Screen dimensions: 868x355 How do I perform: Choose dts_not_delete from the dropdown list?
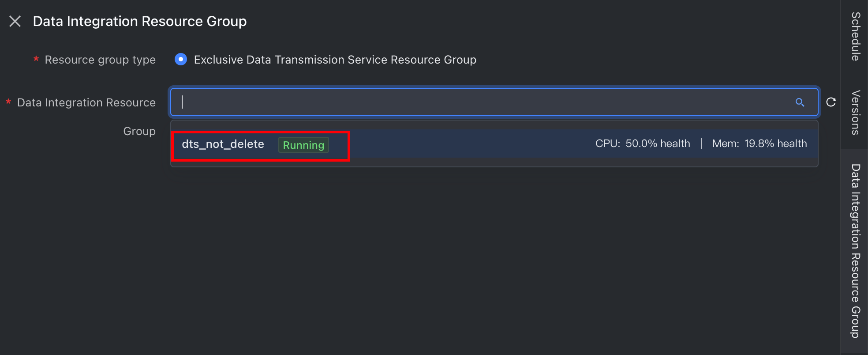point(223,144)
